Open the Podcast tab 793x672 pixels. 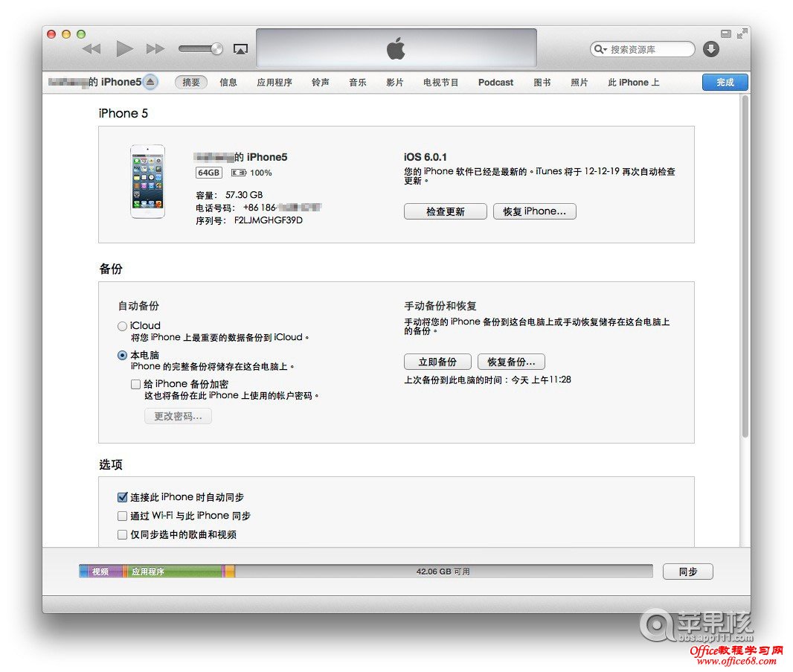[x=495, y=83]
